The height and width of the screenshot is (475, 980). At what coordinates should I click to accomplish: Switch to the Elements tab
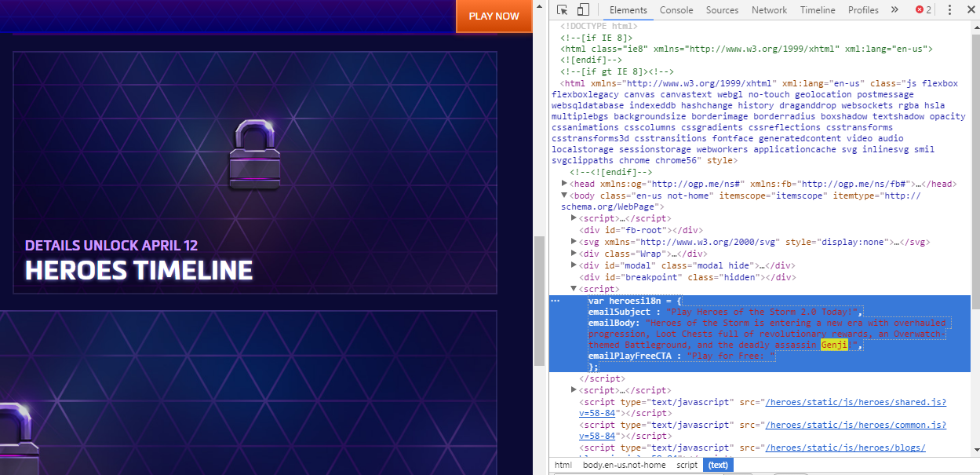[628, 10]
